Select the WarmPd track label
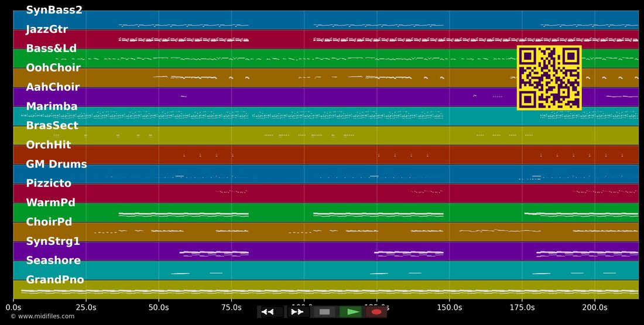Screen dimensions: 644x325 (x=50, y=203)
